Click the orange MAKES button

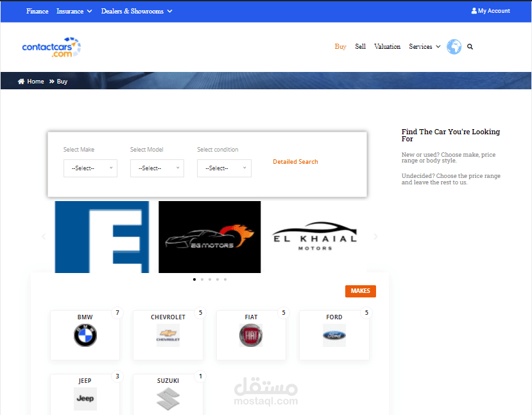point(360,291)
